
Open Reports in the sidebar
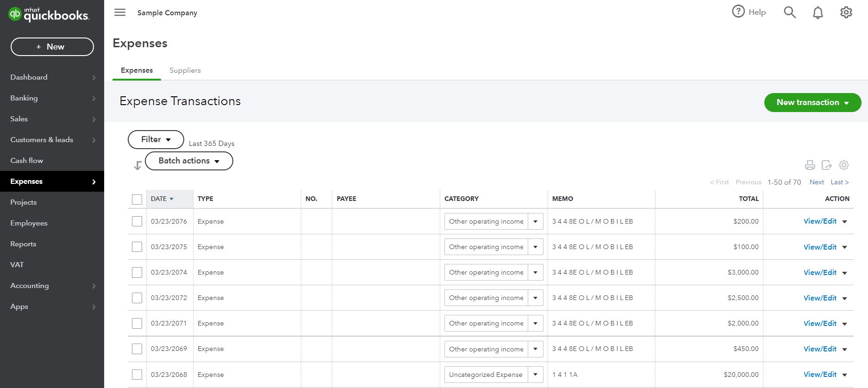(23, 244)
